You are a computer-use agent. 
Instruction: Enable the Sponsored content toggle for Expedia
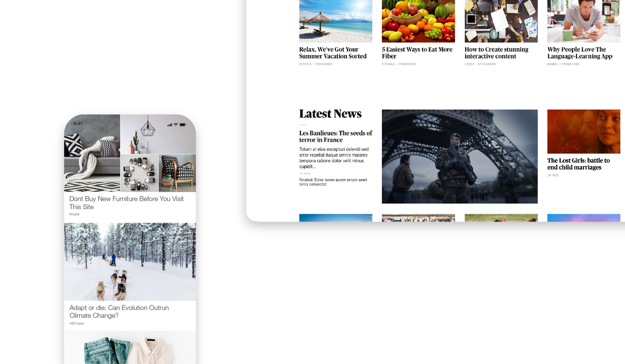click(x=324, y=64)
